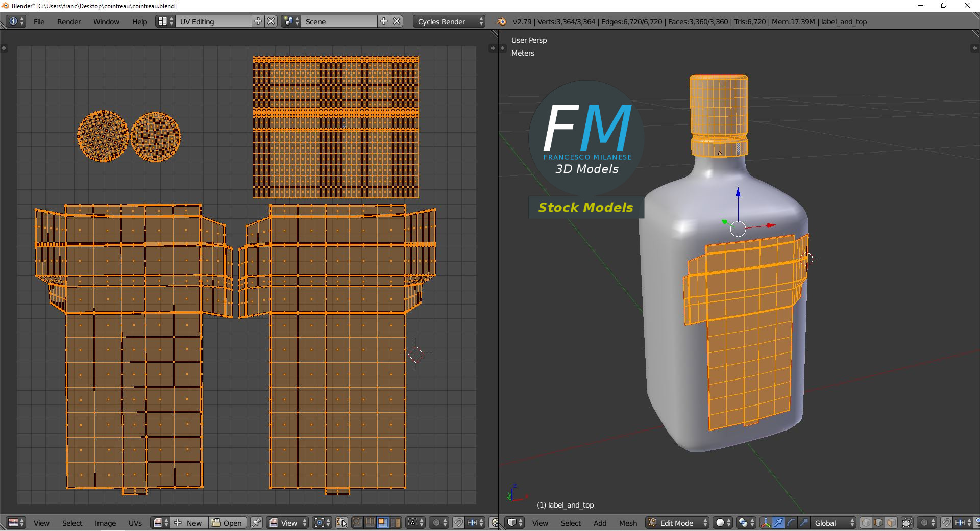Toggle the pin image icon
The width and height of the screenshot is (980, 531).
tap(256, 523)
